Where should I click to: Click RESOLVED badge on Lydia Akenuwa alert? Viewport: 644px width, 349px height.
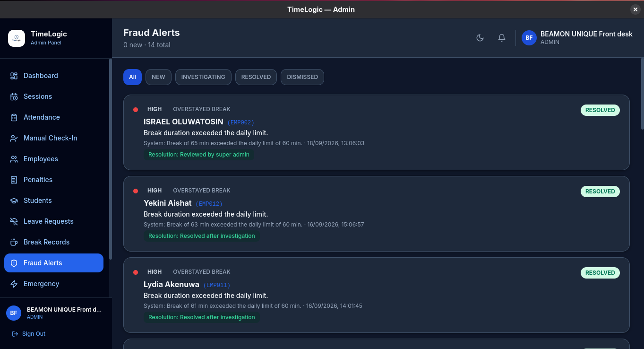[600, 273]
